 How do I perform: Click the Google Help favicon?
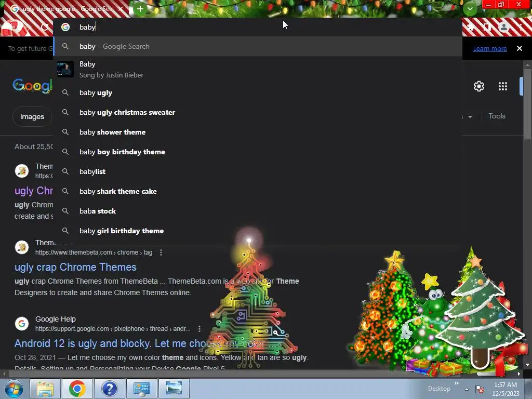[x=22, y=323]
